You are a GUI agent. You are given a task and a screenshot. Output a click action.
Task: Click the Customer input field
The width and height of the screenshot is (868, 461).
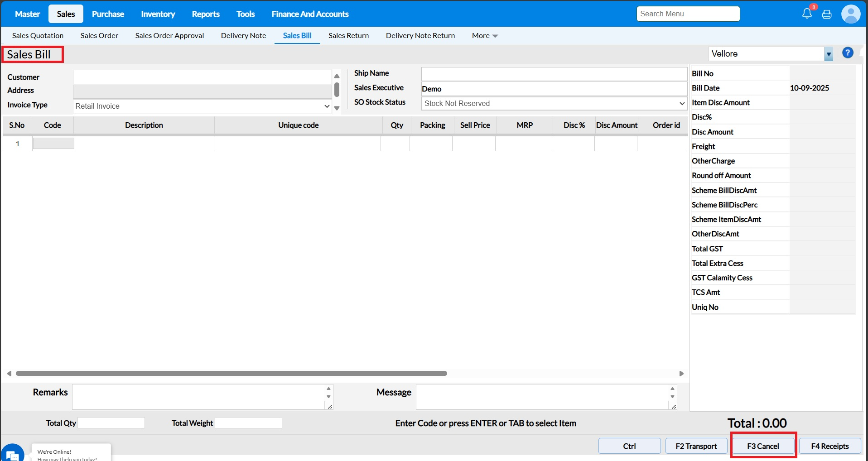pyautogui.click(x=202, y=77)
